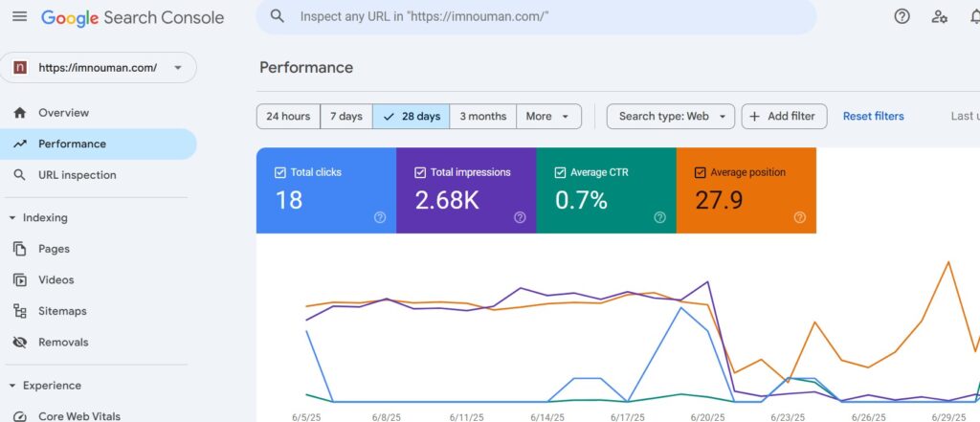Open the notifications bell icon
Image resolution: width=980 pixels, height=422 pixels.
point(974,16)
